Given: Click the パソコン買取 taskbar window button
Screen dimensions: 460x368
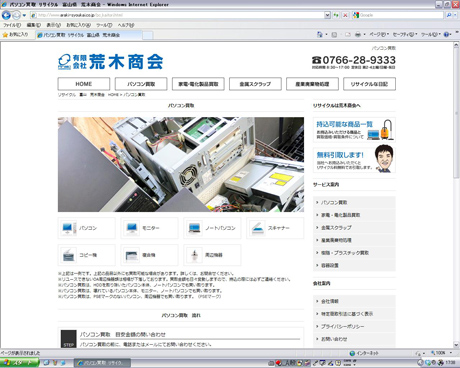Looking at the screenshot, I should point(102,363).
